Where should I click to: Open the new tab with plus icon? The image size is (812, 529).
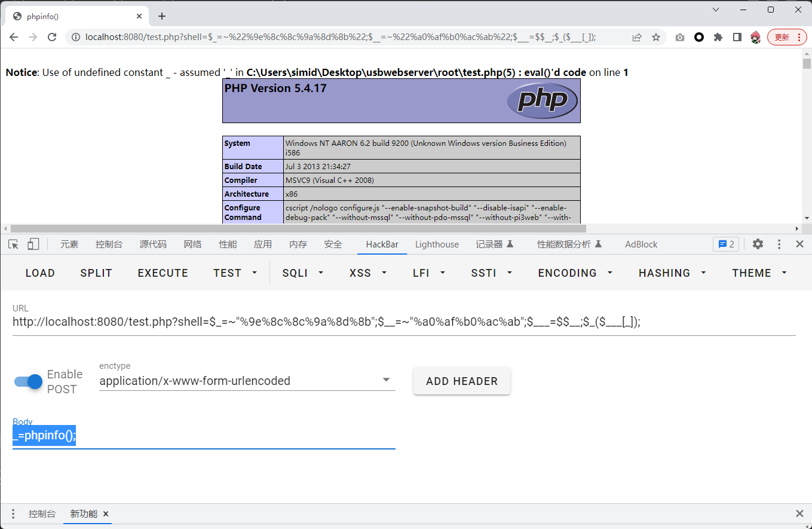coord(162,16)
